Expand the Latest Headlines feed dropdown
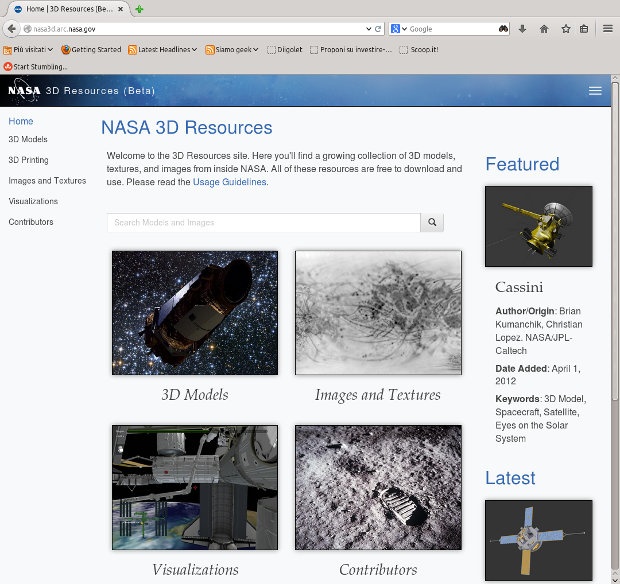Viewport: 620px width, 584px height. (x=163, y=49)
